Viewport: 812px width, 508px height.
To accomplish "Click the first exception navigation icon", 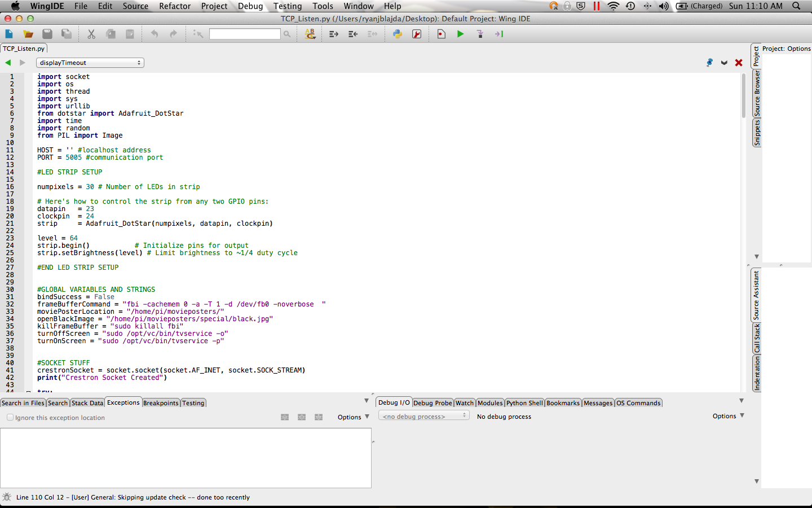I will pyautogui.click(x=285, y=417).
